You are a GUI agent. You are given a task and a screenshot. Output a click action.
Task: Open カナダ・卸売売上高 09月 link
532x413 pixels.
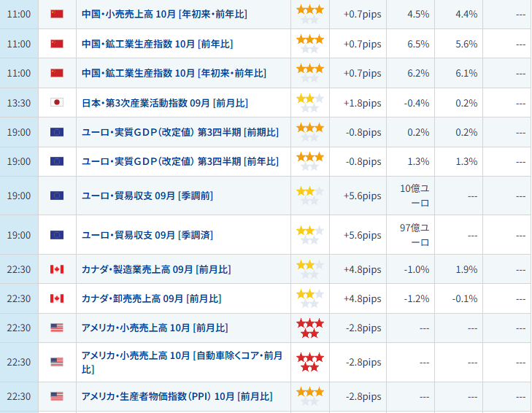pyautogui.click(x=152, y=298)
